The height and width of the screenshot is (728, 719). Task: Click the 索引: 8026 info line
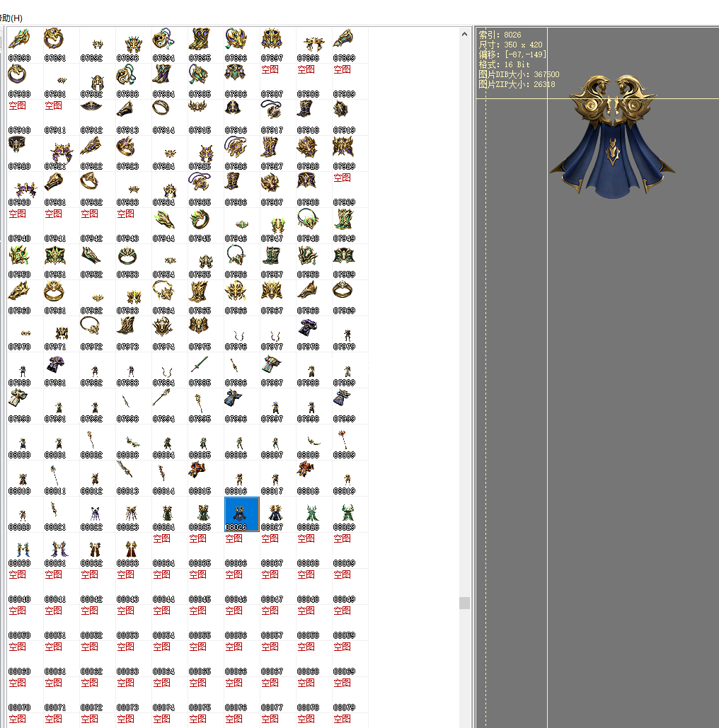point(500,35)
